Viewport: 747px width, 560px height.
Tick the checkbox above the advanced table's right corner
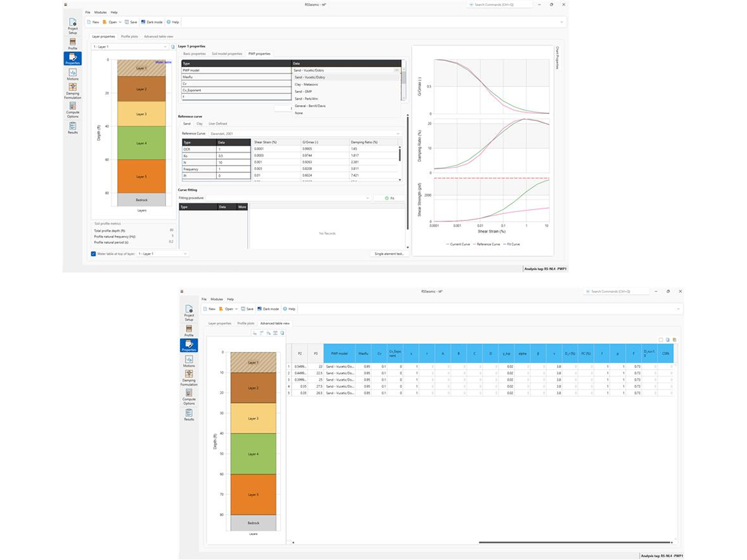[660, 340]
